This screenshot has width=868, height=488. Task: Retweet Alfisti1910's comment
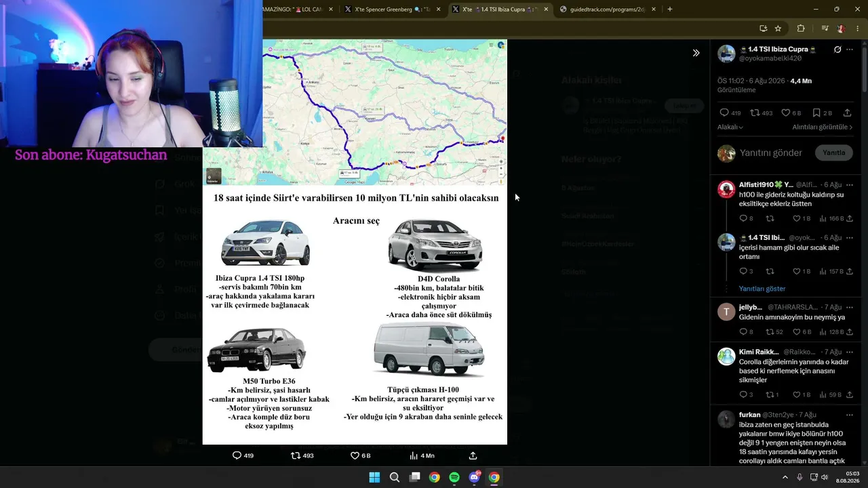pos(770,218)
